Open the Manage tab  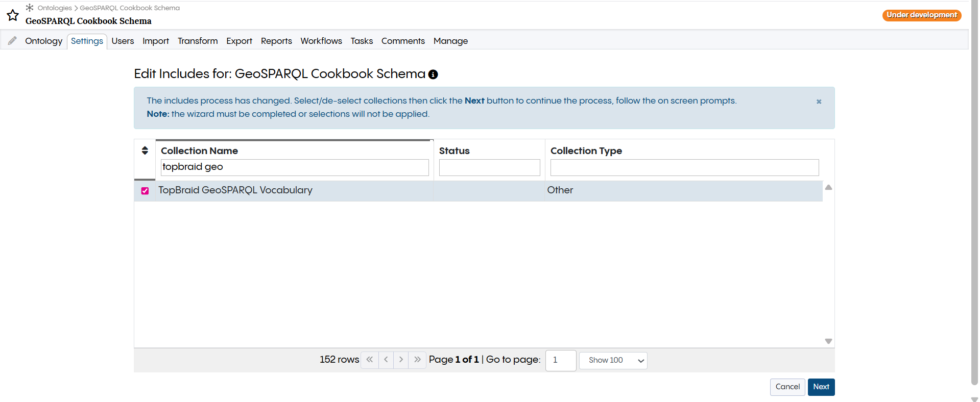[450, 41]
